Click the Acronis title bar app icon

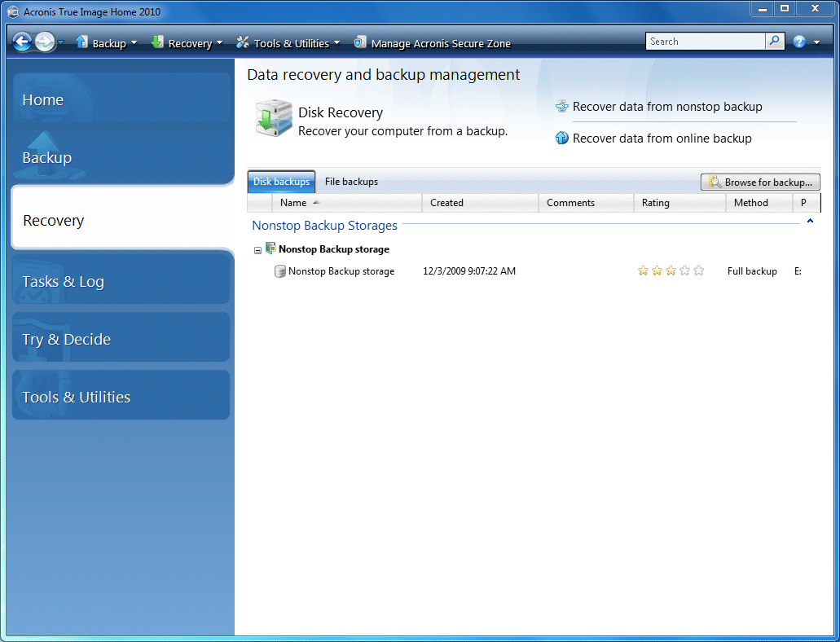[13, 11]
